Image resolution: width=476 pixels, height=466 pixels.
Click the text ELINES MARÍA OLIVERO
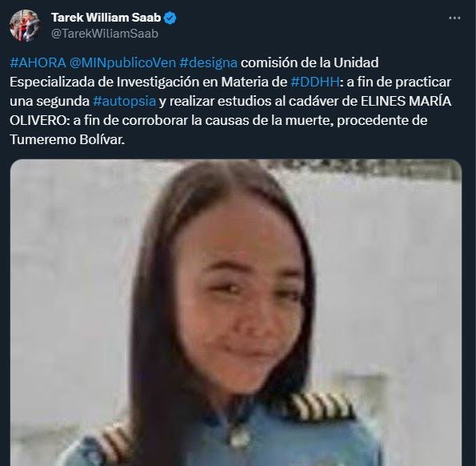pos(406,102)
